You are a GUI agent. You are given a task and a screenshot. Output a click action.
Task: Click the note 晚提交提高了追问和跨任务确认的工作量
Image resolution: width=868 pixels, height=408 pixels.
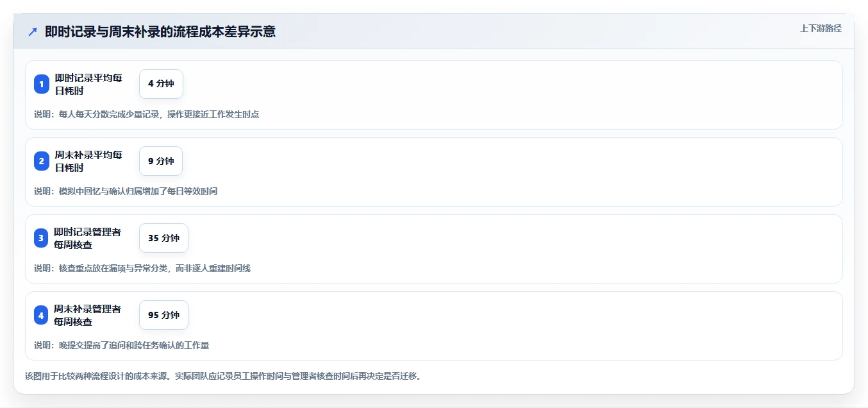click(x=134, y=345)
